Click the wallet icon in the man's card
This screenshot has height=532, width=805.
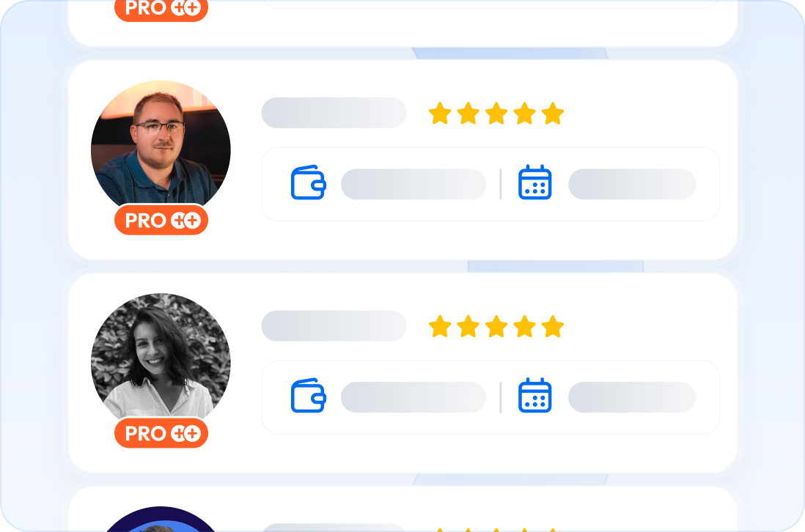[309, 182]
